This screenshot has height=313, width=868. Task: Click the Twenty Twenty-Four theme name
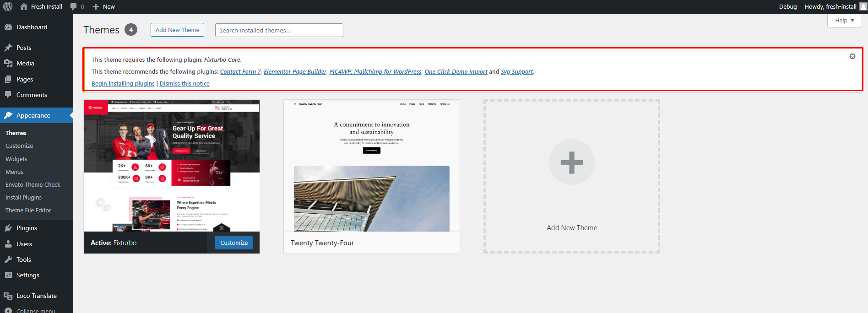point(322,243)
